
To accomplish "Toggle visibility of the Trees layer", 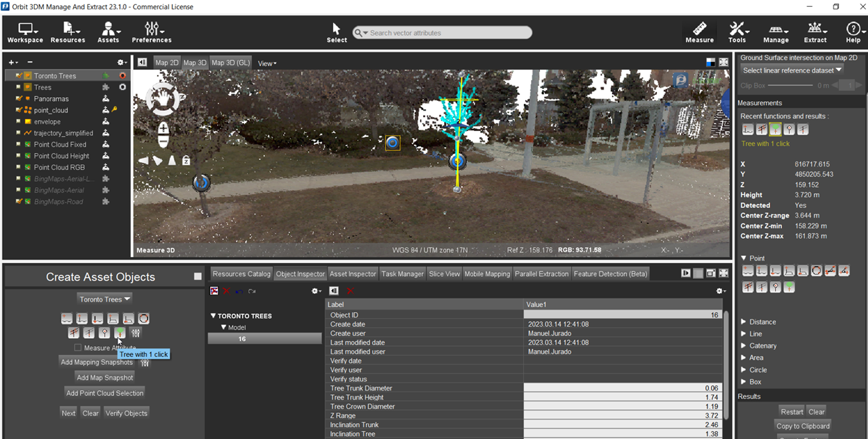I will pyautogui.click(x=19, y=87).
